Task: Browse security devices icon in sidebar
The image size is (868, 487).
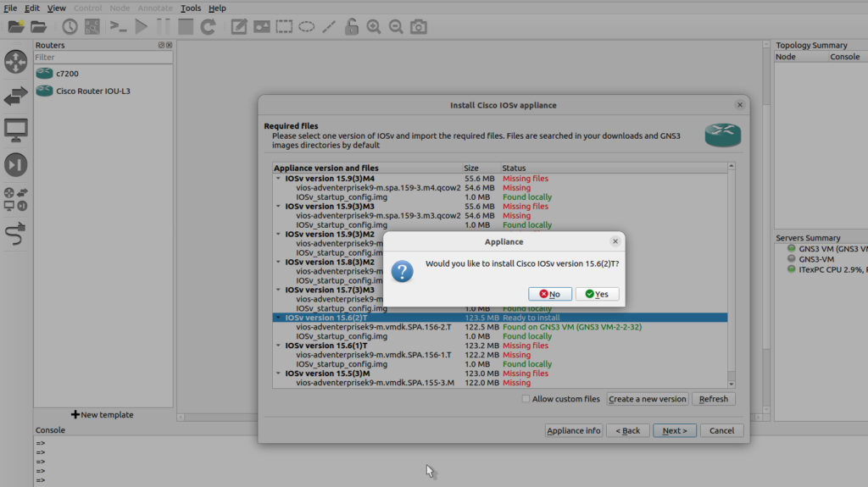Action: point(15,164)
